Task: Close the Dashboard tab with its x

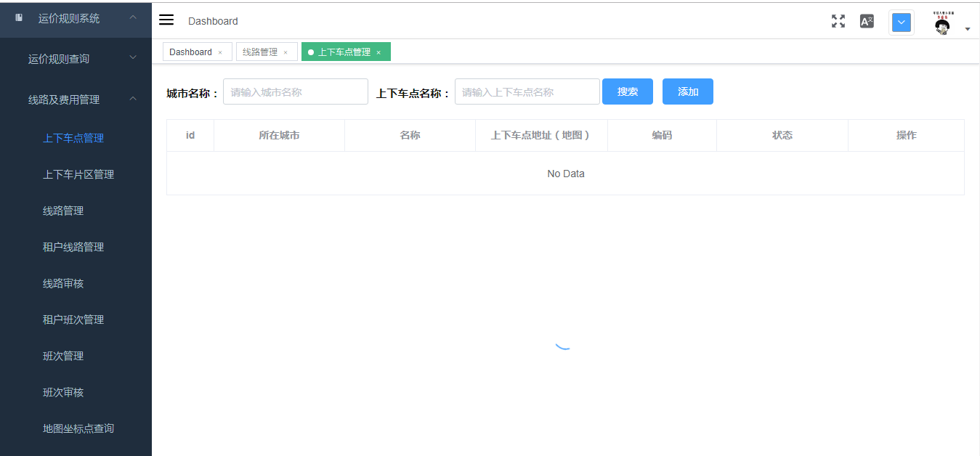Action: tap(220, 52)
